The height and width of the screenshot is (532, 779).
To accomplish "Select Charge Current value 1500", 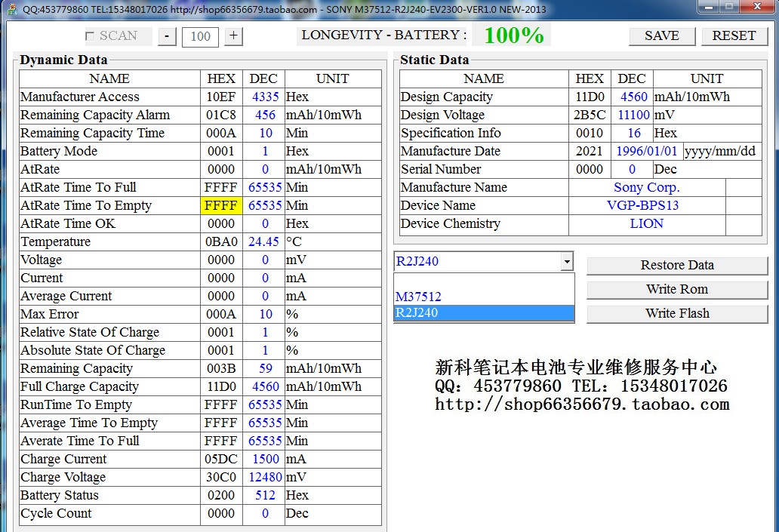I will [263, 460].
